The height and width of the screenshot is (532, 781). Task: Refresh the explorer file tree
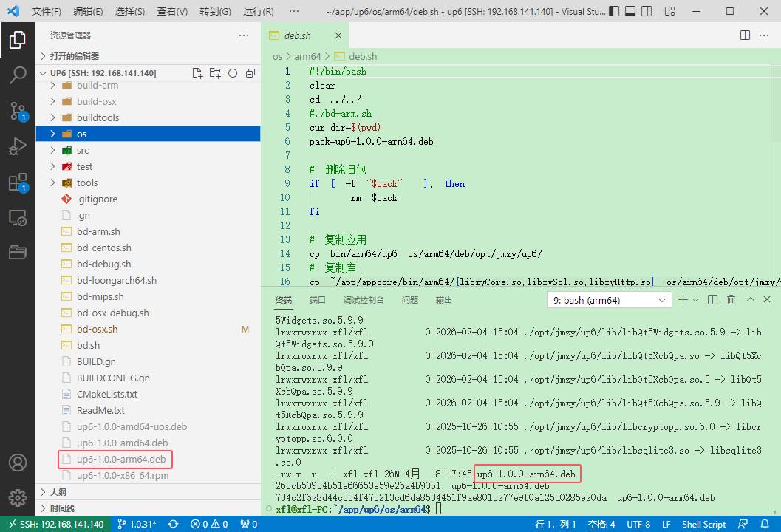[x=233, y=73]
